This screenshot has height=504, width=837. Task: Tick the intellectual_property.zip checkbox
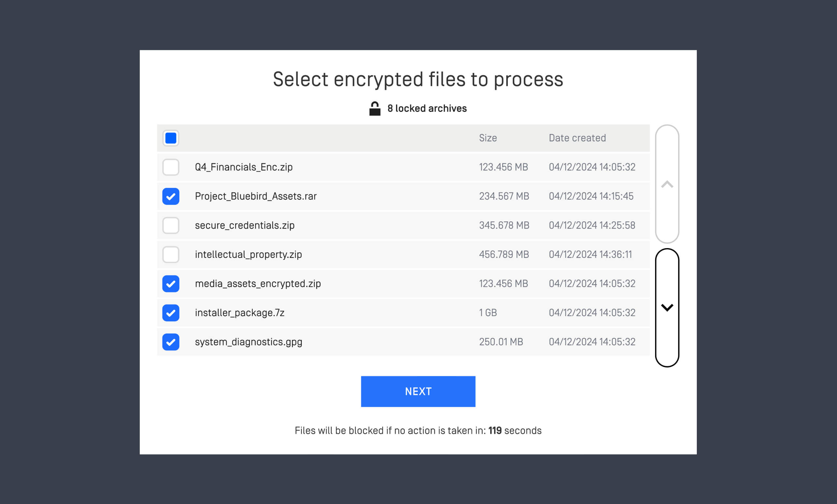pos(170,255)
